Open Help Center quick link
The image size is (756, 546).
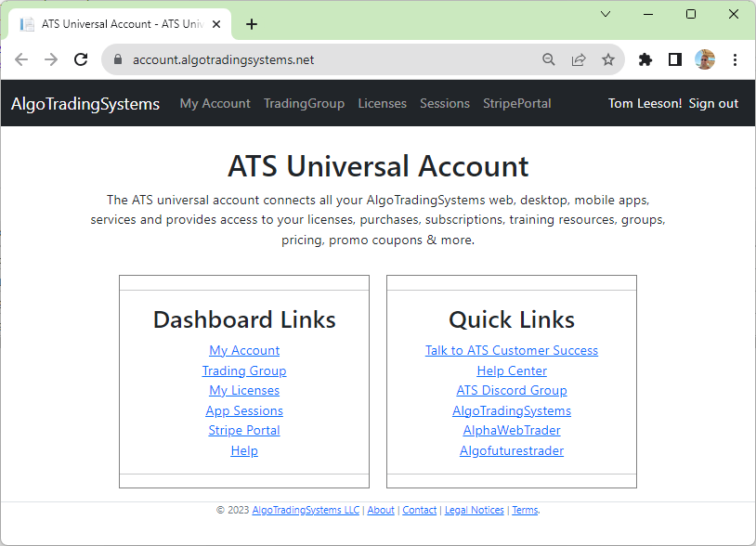coord(512,370)
